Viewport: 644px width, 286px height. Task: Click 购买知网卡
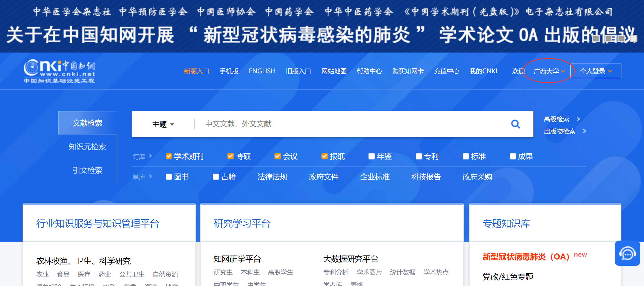point(408,71)
